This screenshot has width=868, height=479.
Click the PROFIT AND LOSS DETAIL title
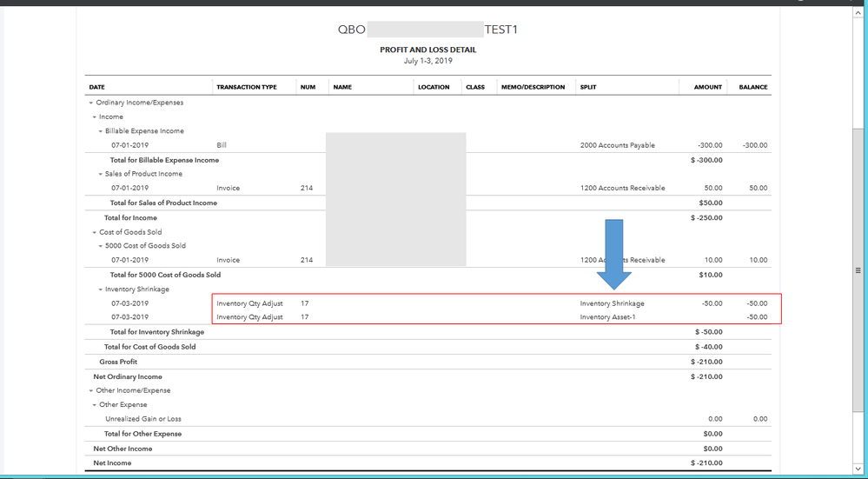pos(427,50)
